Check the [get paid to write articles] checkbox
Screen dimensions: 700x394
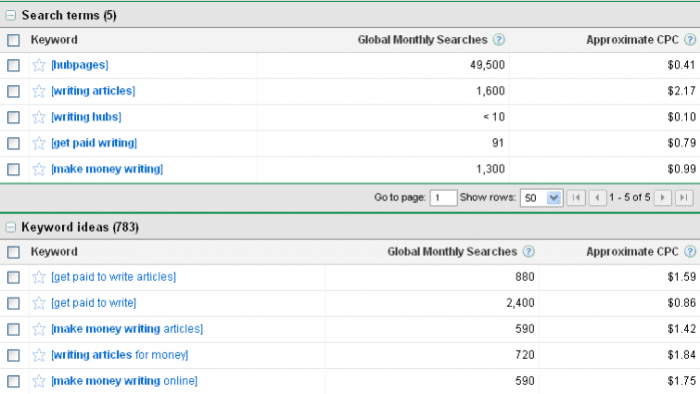coord(13,277)
